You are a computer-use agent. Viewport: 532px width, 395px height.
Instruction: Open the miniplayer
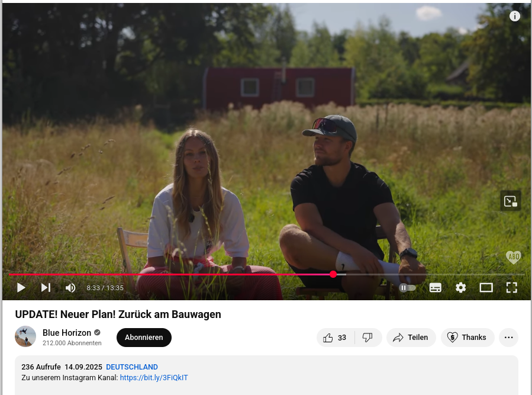click(510, 201)
